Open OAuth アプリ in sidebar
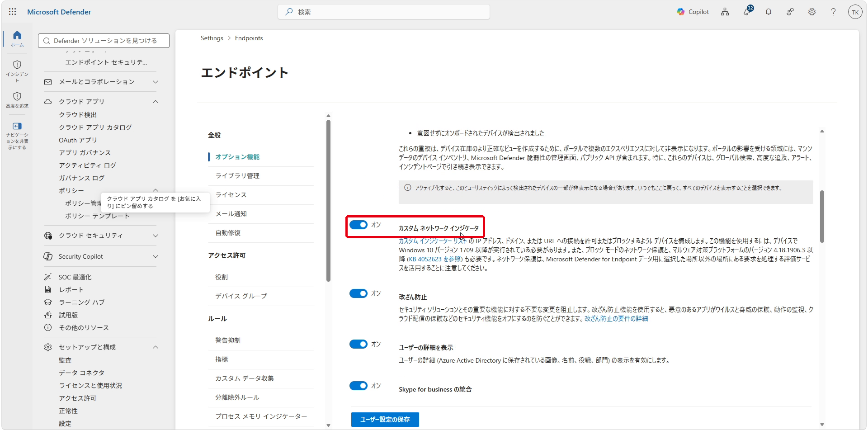Screen dimensions: 868x430 click(78, 140)
